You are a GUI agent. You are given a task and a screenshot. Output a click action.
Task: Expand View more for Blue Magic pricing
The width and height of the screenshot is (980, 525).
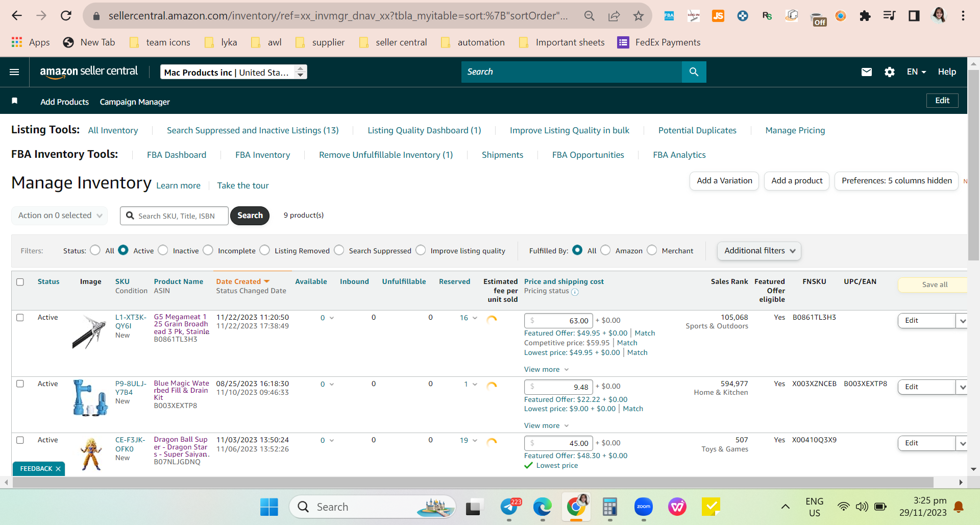(546, 425)
